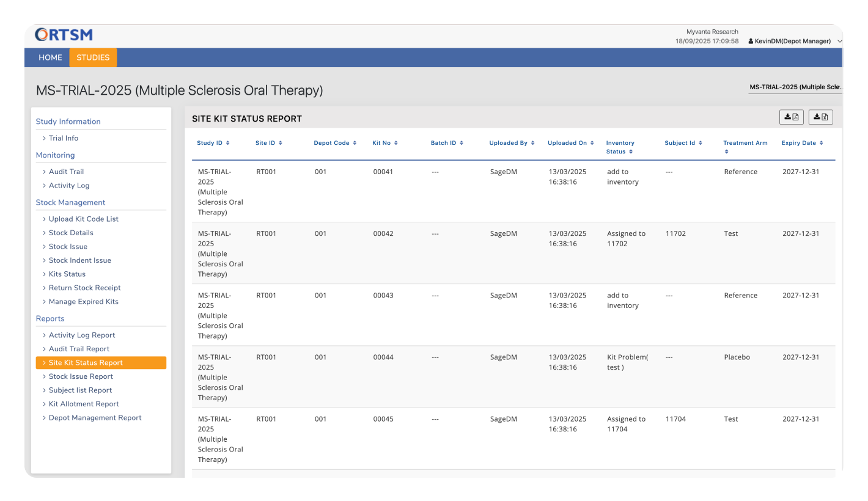Open the Depot Management Report
Viewport: 868px width, 501px height.
coord(95,418)
